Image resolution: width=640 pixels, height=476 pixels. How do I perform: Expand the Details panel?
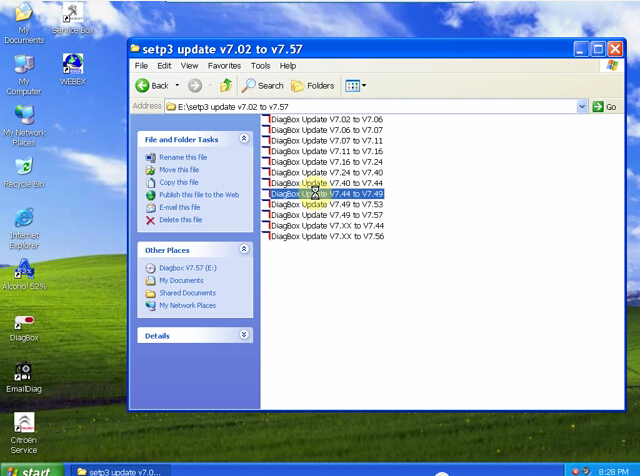click(x=244, y=335)
